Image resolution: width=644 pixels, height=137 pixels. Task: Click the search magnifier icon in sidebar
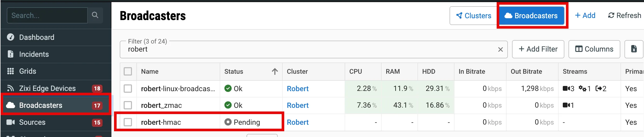pyautogui.click(x=95, y=15)
